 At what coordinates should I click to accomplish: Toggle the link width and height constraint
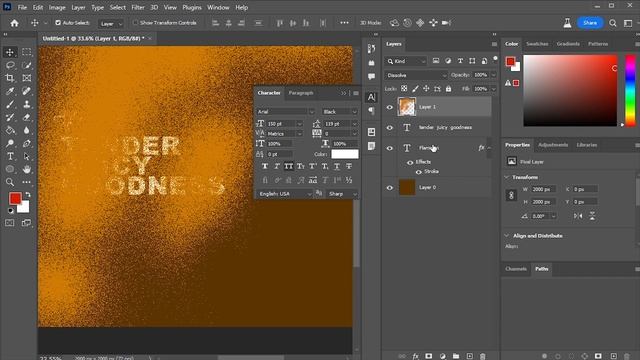coord(511,196)
